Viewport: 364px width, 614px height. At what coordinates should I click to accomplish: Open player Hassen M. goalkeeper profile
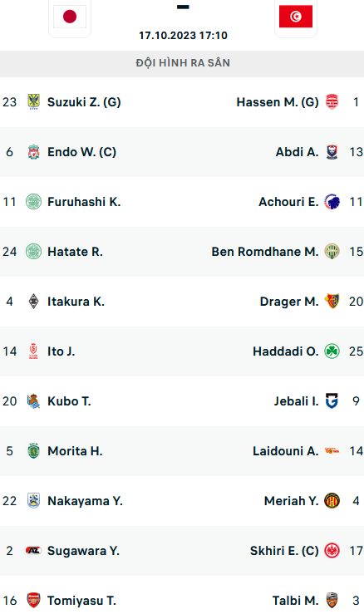point(278,102)
